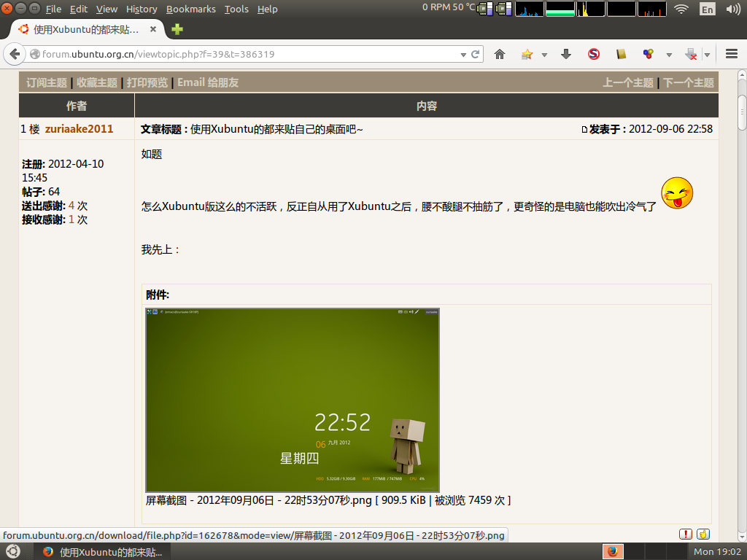Open the Help menu
Viewport: 747px width, 560px height.
pos(267,9)
